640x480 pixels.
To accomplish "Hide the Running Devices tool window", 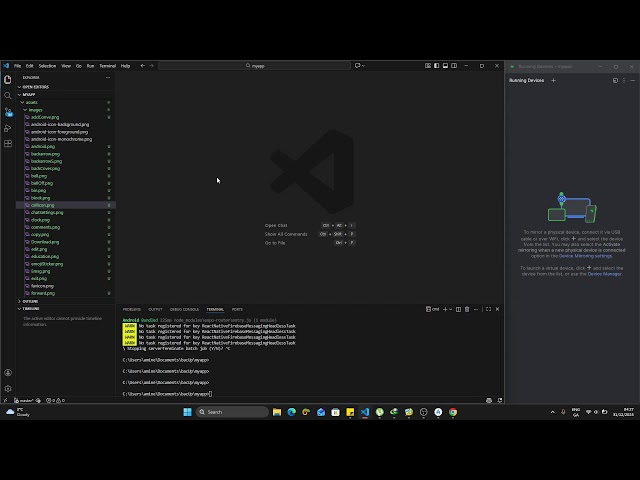I will [633, 80].
